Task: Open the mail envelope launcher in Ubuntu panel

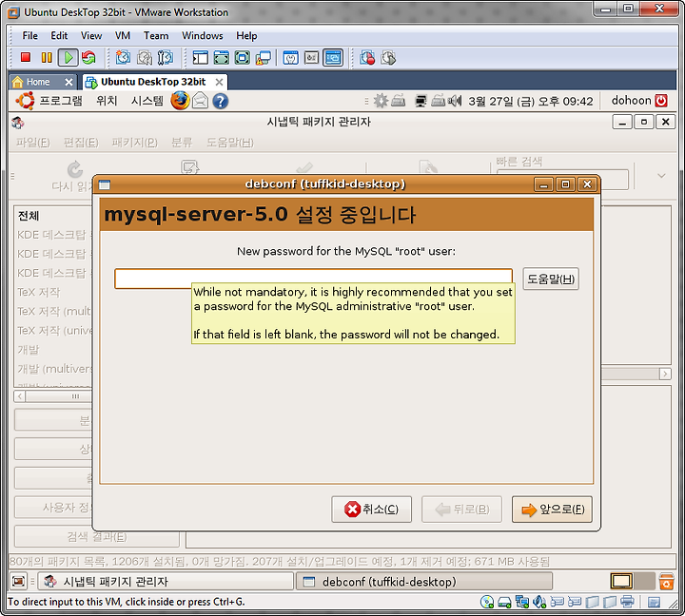Action: pyautogui.click(x=200, y=101)
